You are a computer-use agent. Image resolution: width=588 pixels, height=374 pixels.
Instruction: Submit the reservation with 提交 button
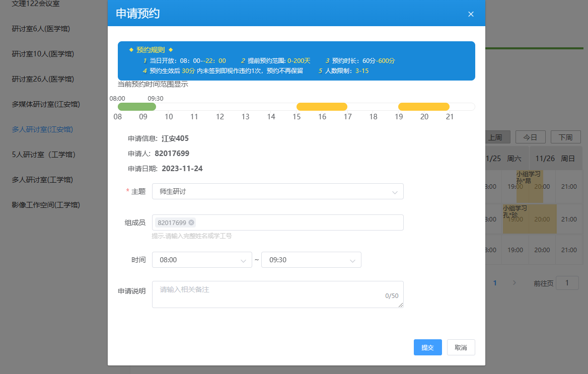[427, 347]
